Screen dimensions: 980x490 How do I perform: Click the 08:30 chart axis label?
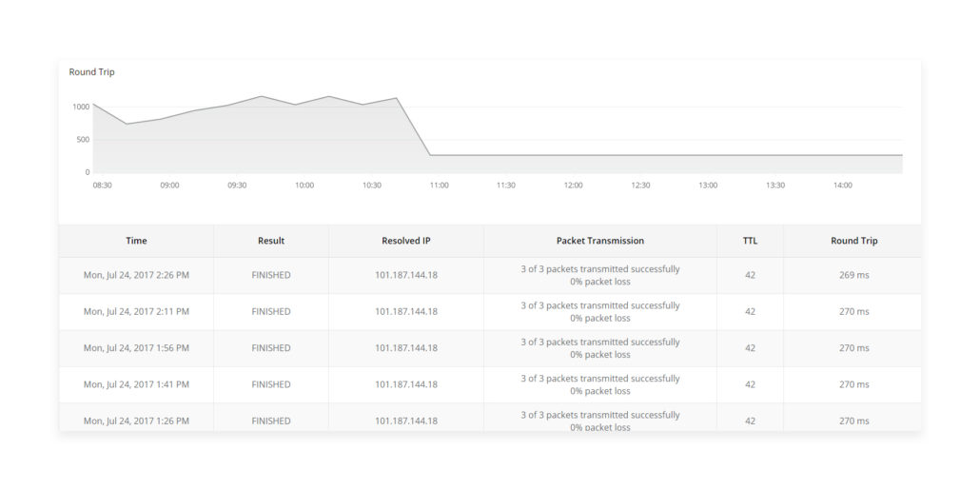[x=102, y=186]
